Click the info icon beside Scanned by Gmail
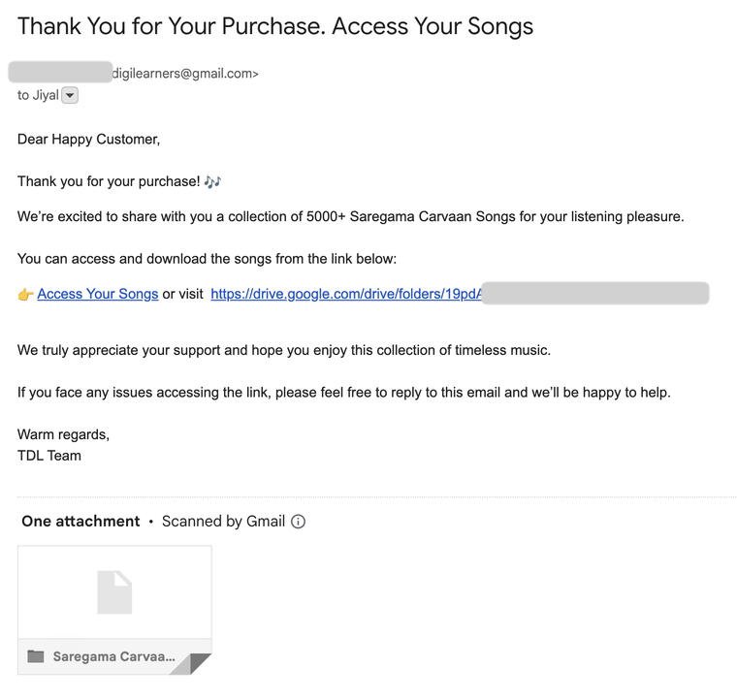The height and width of the screenshot is (700, 737). [x=298, y=522]
